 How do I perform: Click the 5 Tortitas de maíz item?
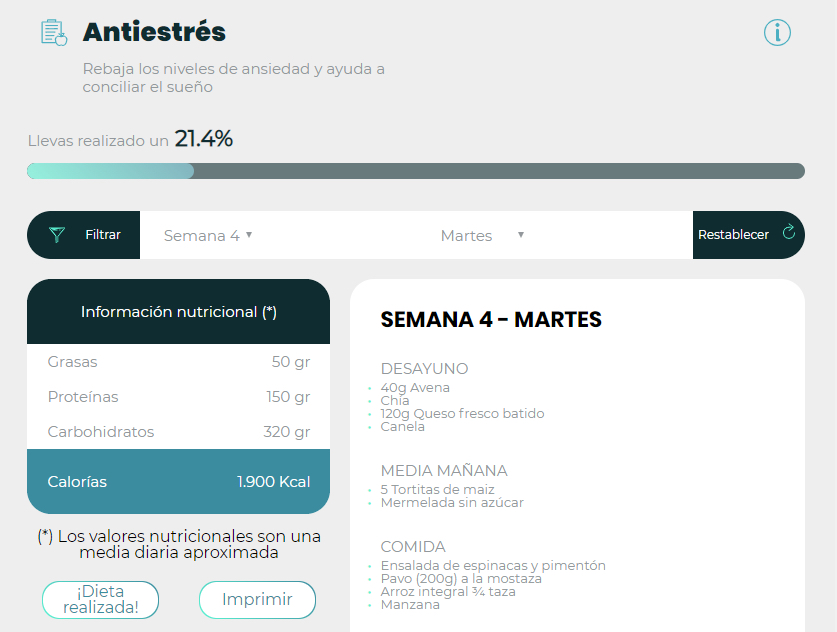(x=437, y=489)
